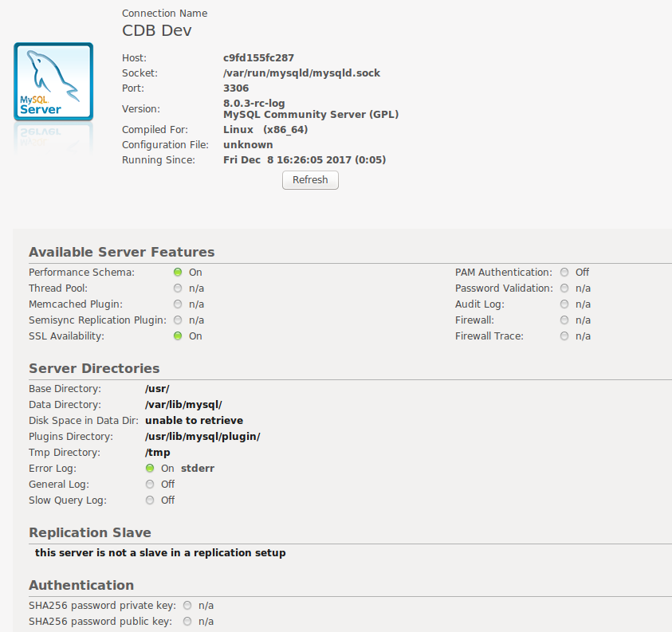Click the General Log Off indicator
The image size is (672, 632).
[150, 485]
